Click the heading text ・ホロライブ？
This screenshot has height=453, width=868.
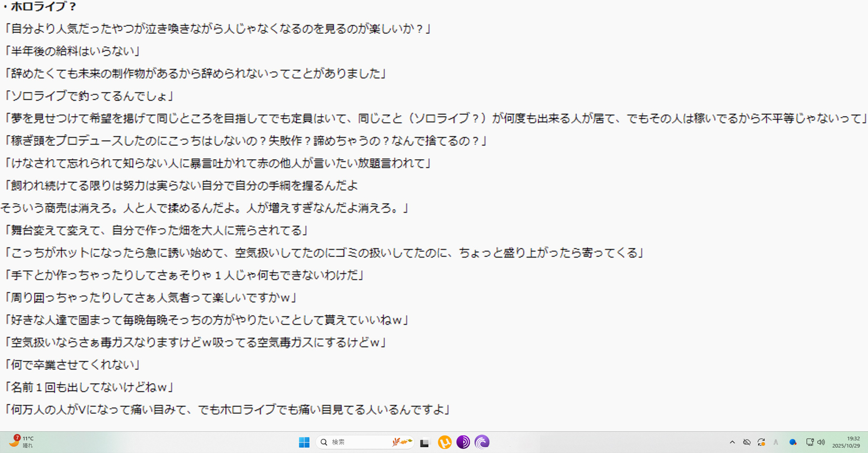pos(40,7)
